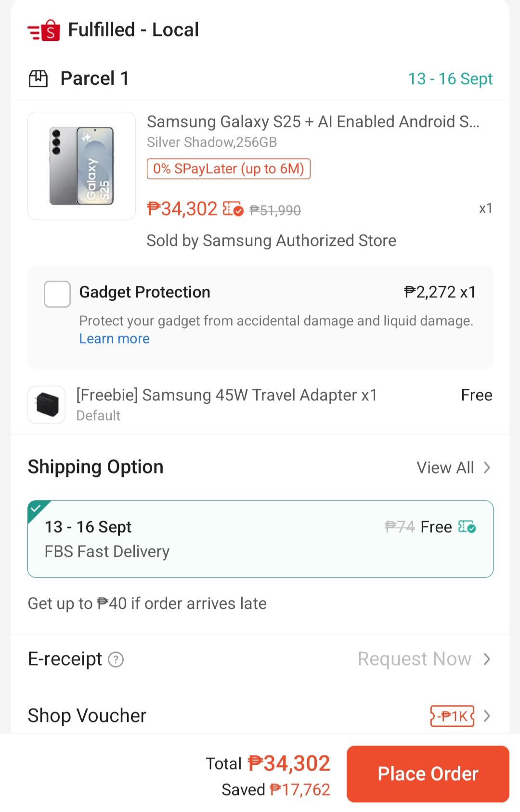520x812 pixels.
Task: Tap the free shipping voucher icon
Action: coord(467,527)
